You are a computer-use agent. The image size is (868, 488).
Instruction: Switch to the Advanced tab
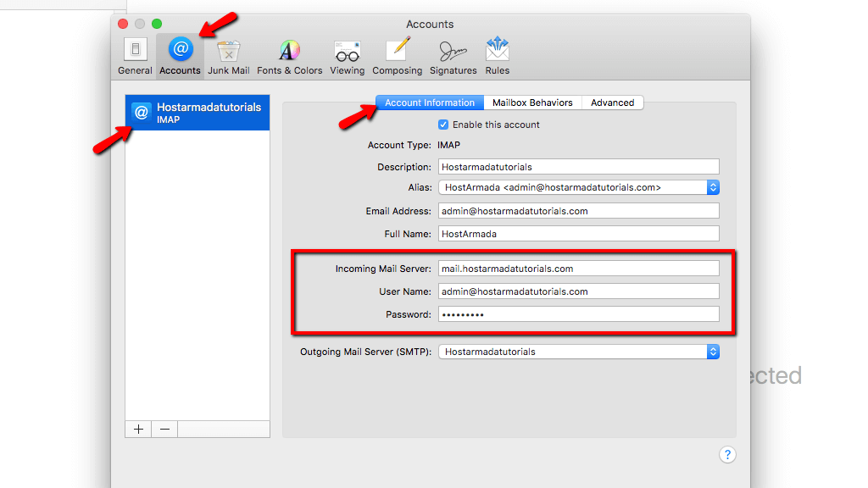tap(612, 103)
